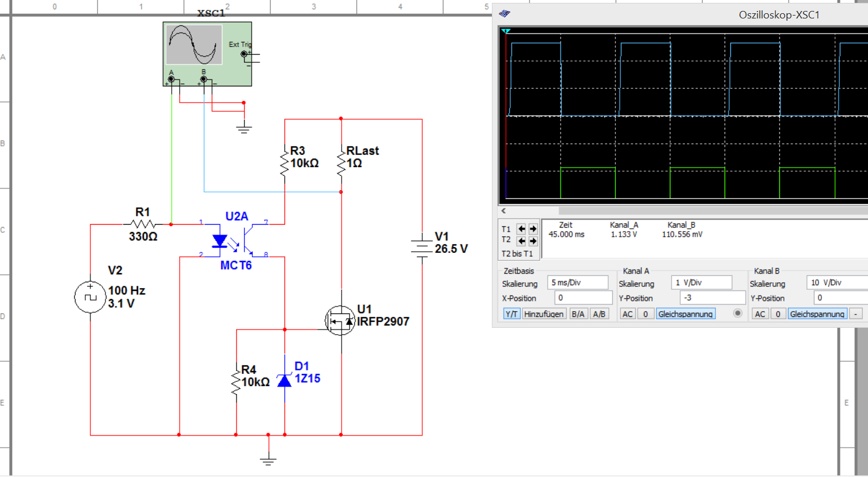
Task: Click the Kanal B Skalierung 10 V/Div field
Action: tap(837, 283)
